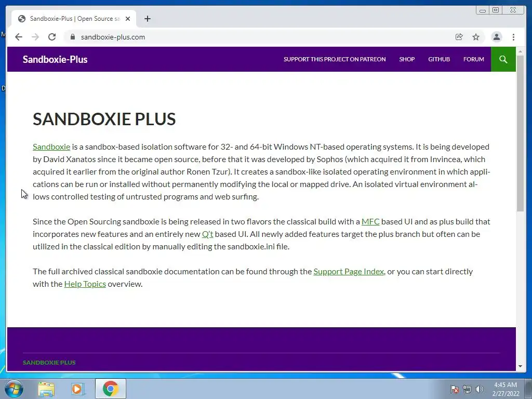
Task: Open the FORUM menu item
Action: pyautogui.click(x=474, y=59)
